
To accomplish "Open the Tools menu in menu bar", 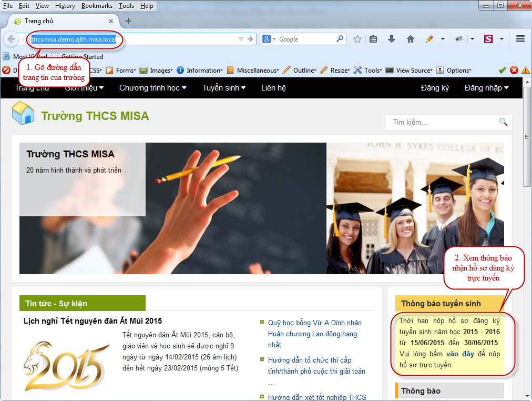I will [126, 6].
